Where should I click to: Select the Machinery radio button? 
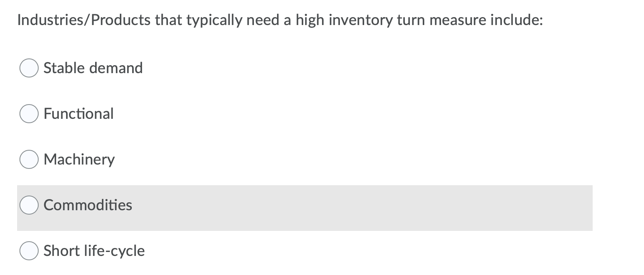coord(29,160)
